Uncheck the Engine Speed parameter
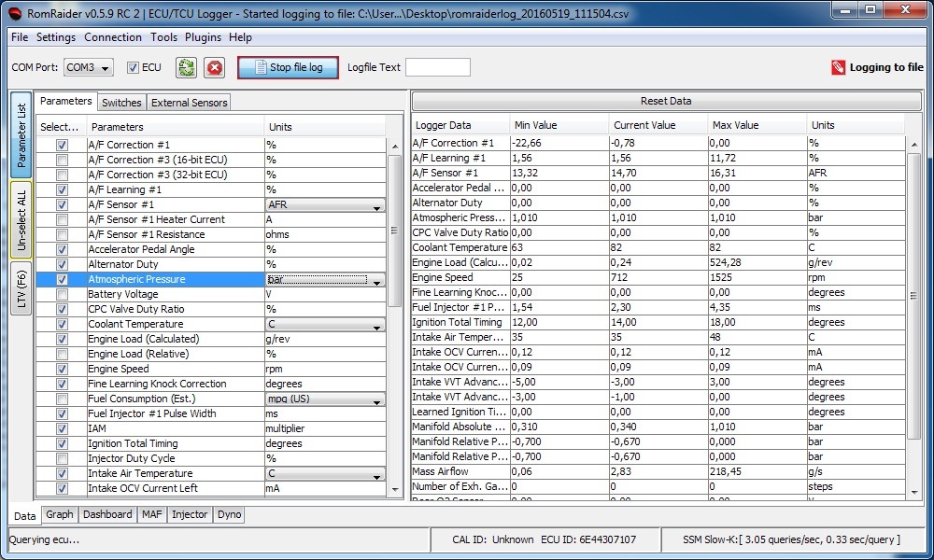 [x=62, y=369]
